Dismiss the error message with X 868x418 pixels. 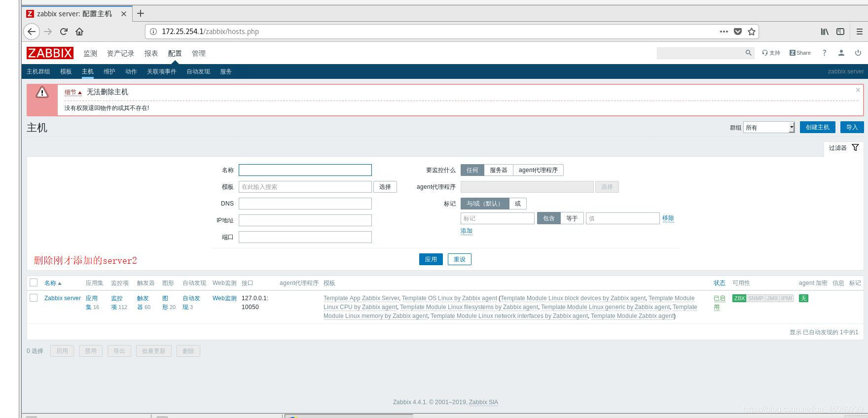point(858,90)
